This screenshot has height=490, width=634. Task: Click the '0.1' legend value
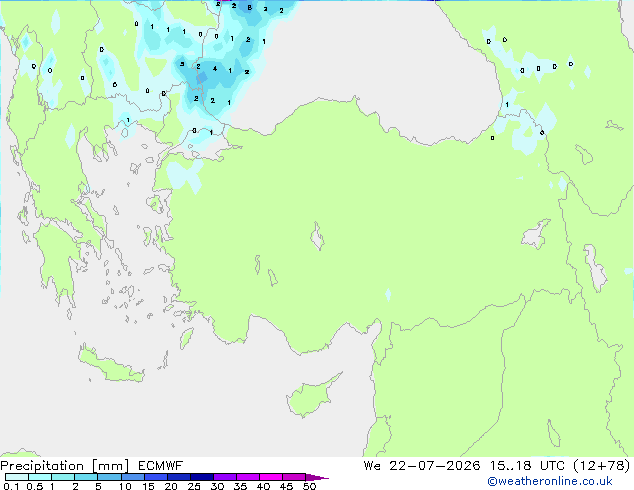point(11,486)
